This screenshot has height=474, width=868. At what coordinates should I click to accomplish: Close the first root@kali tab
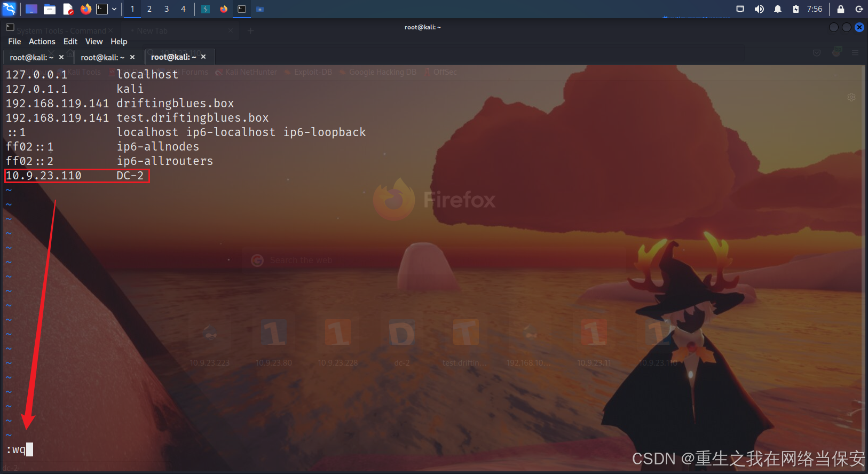point(61,57)
